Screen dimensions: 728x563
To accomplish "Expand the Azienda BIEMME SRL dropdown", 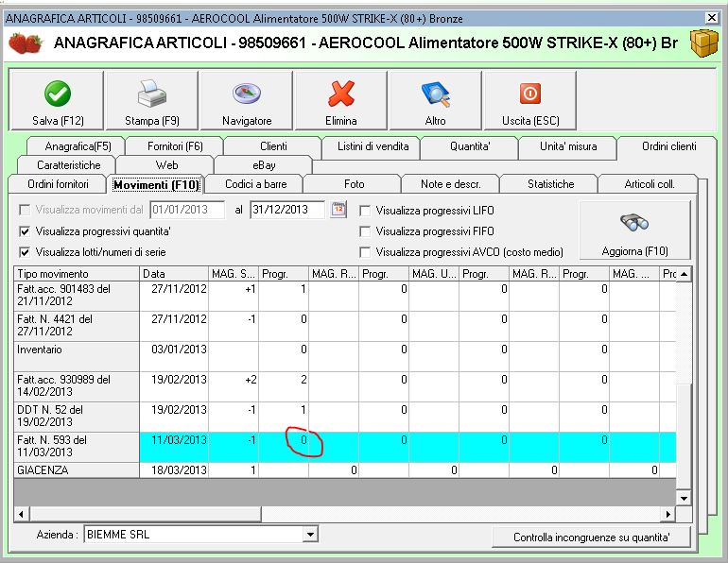I will click(x=309, y=535).
